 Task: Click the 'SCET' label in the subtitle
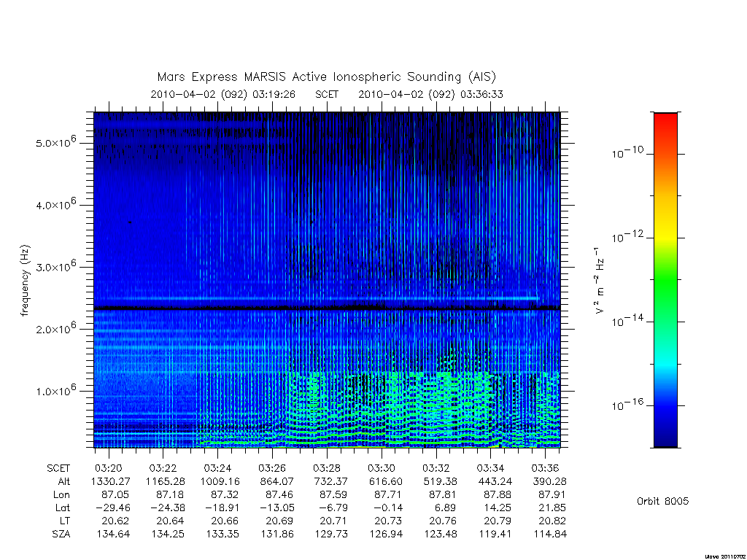coord(327,94)
